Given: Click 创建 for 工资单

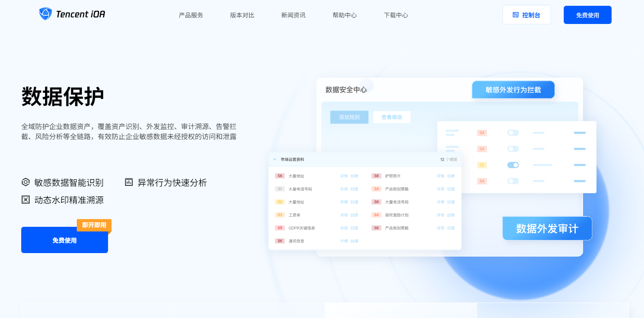Looking at the screenshot, I should pyautogui.click(x=354, y=215).
